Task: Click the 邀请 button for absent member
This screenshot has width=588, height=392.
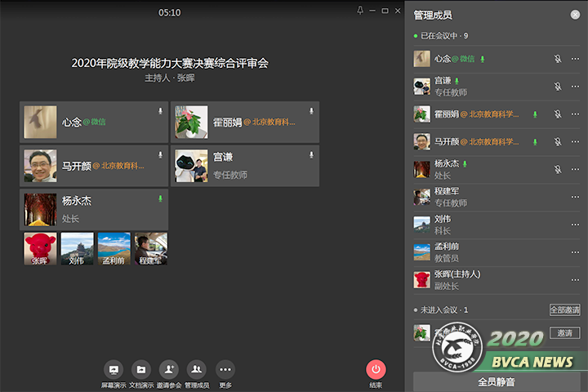Action: tap(564, 332)
